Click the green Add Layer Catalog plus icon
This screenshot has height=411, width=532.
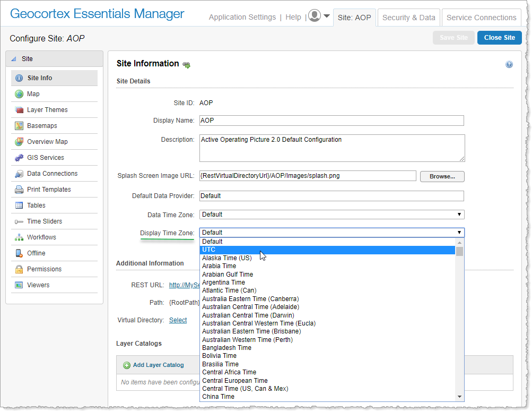(x=127, y=365)
